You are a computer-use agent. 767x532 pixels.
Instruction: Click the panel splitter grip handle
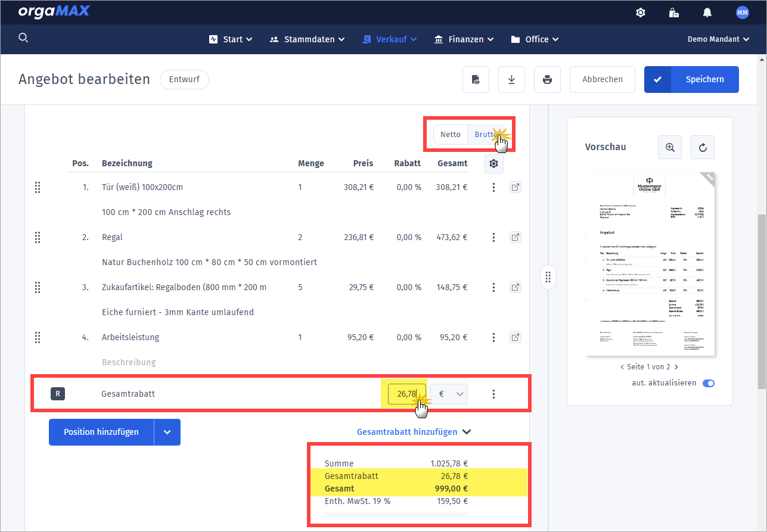point(548,277)
